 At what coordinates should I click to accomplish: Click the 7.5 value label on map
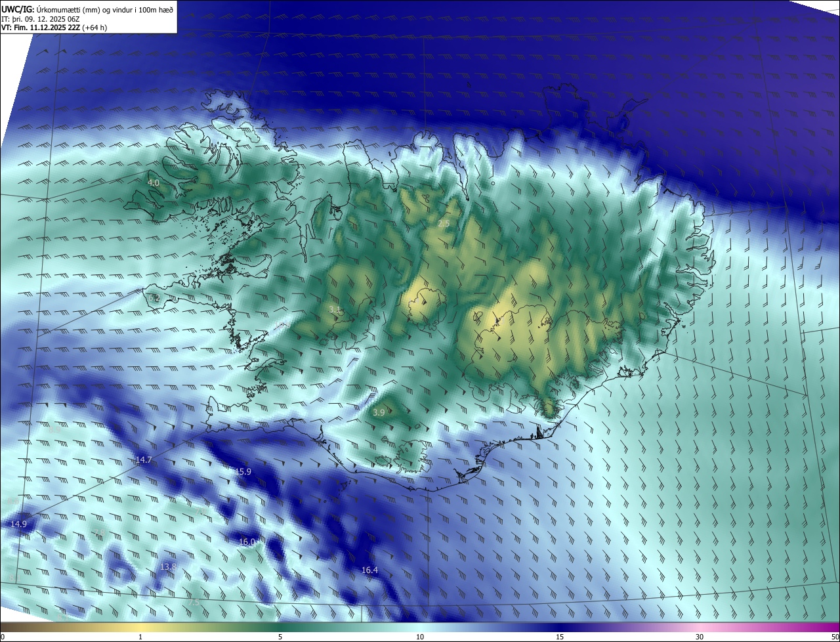194,603
